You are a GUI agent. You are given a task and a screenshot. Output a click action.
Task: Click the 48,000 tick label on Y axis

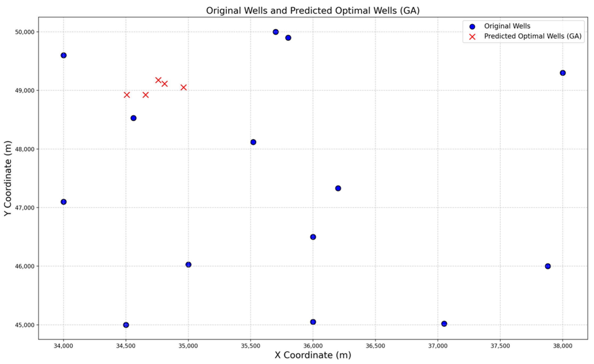(x=25, y=149)
